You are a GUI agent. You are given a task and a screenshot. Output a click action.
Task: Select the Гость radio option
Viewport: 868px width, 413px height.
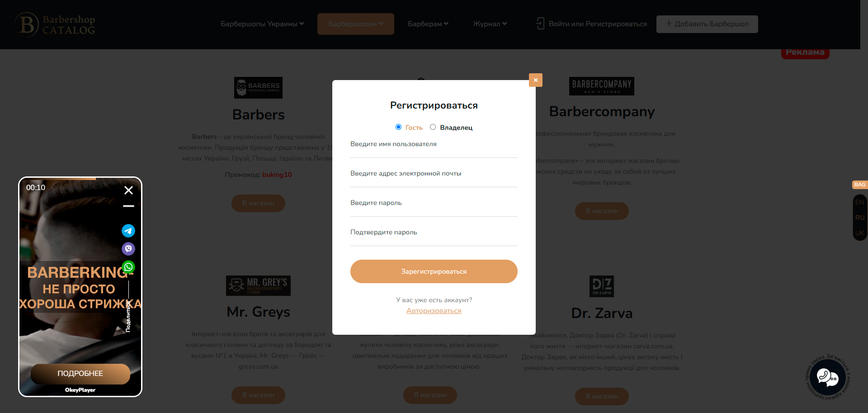click(x=398, y=127)
